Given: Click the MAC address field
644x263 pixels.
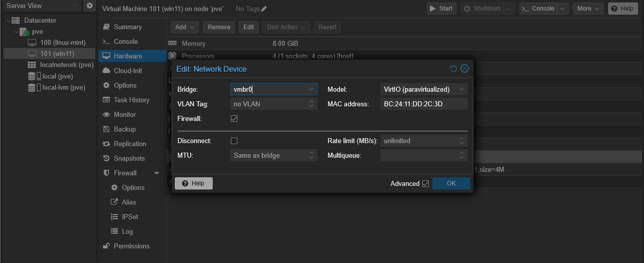Looking at the screenshot, I should [423, 104].
